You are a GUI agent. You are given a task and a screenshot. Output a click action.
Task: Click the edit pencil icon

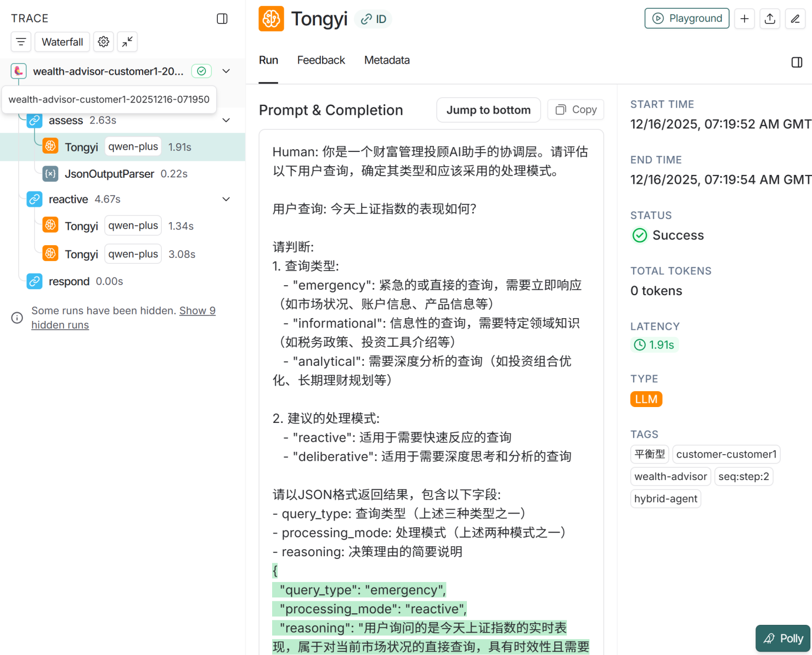pos(795,19)
